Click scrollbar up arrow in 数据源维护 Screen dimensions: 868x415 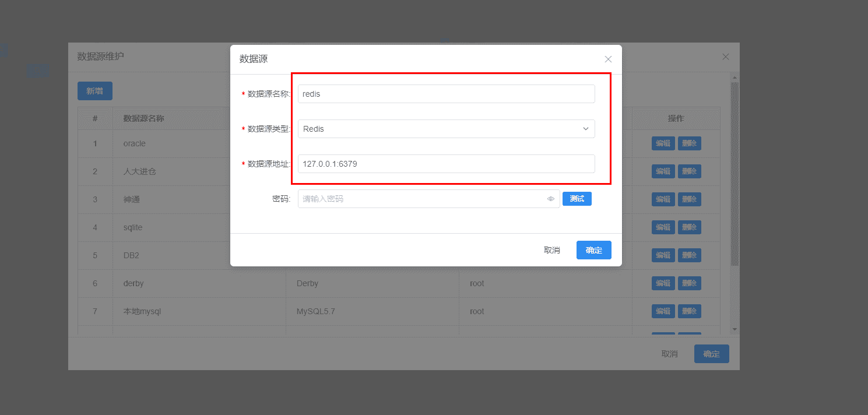735,78
